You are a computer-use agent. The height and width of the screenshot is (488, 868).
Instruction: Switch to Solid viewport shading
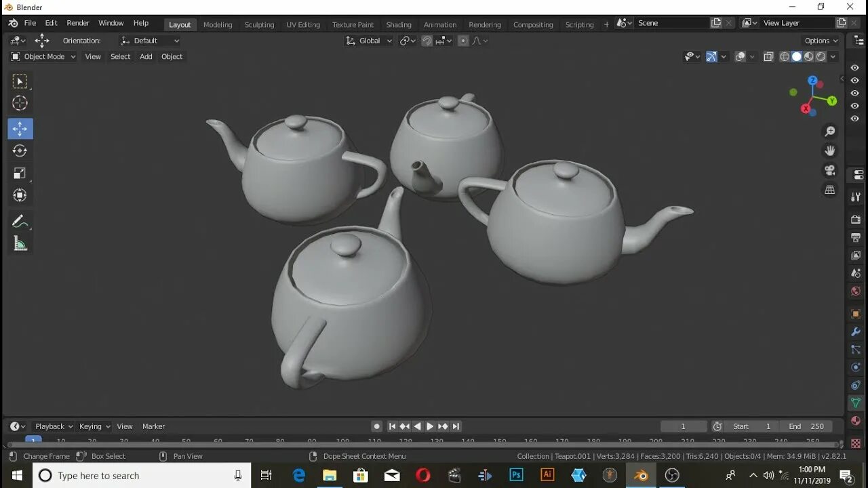point(797,57)
